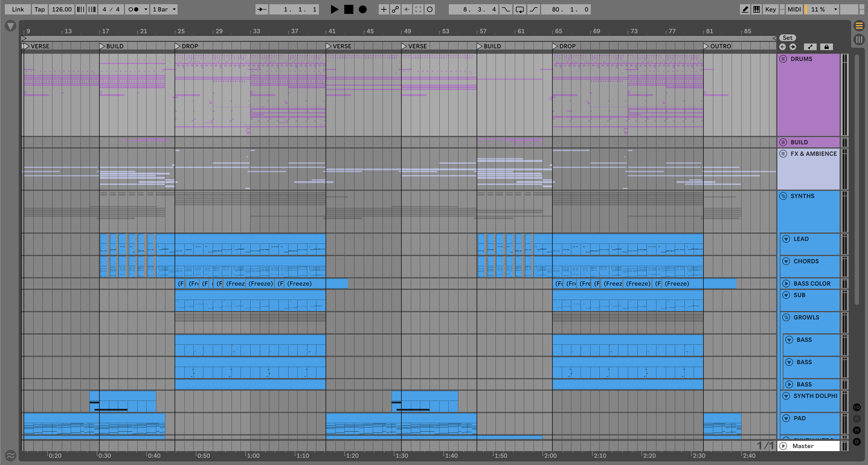Toggle the Loop switch
Screen dimensions: 868x465
pyautogui.click(x=519, y=9)
